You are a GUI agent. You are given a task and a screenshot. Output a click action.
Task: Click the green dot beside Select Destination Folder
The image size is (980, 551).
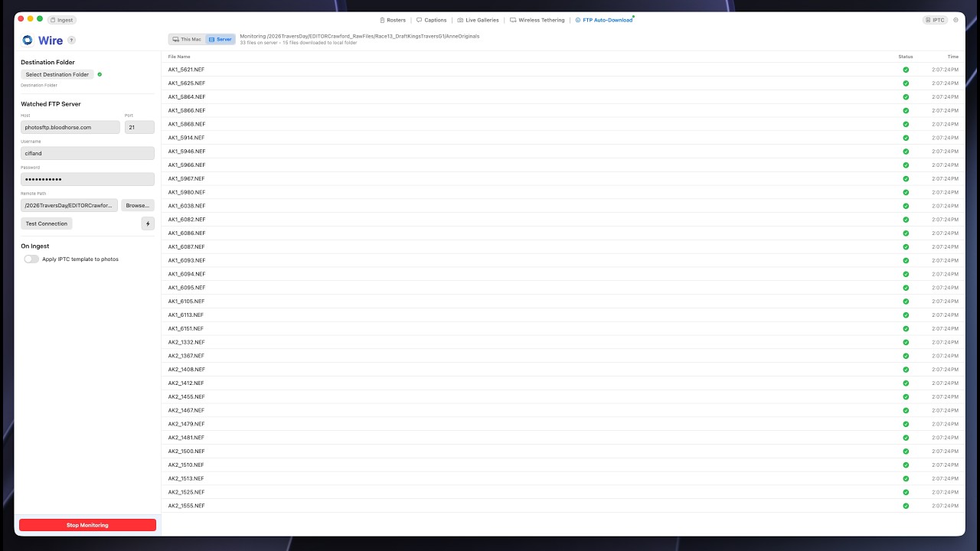point(100,74)
